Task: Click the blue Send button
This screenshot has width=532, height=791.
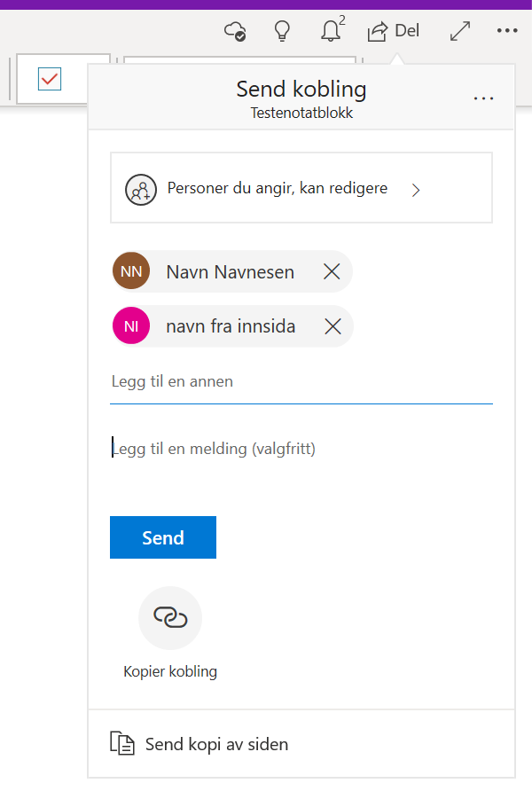Action: [x=163, y=537]
